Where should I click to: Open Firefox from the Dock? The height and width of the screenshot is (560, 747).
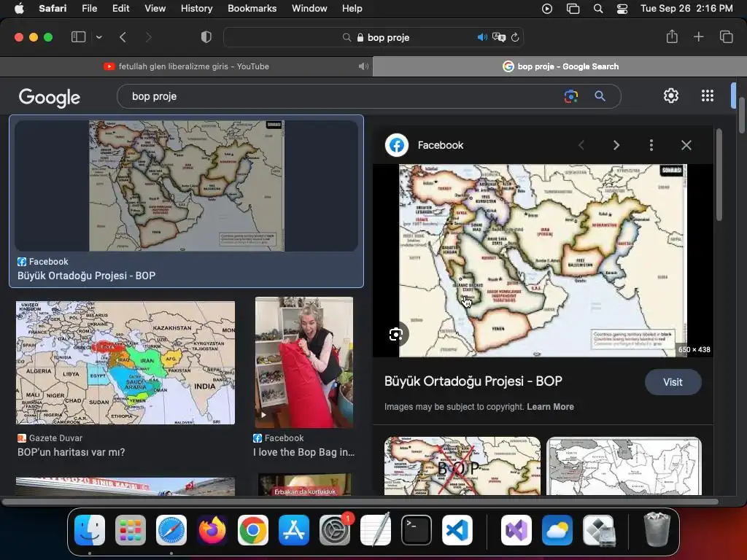[x=212, y=530]
